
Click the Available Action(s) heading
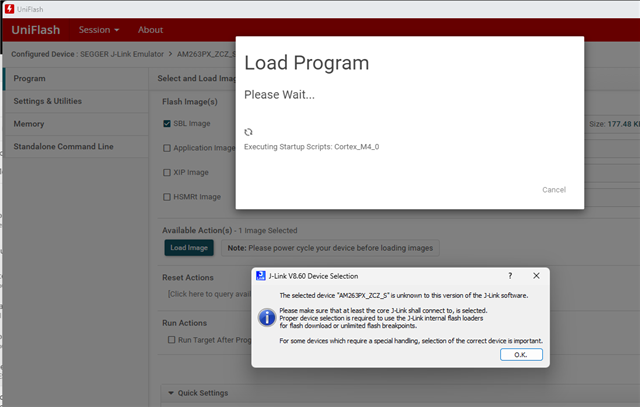(x=197, y=230)
